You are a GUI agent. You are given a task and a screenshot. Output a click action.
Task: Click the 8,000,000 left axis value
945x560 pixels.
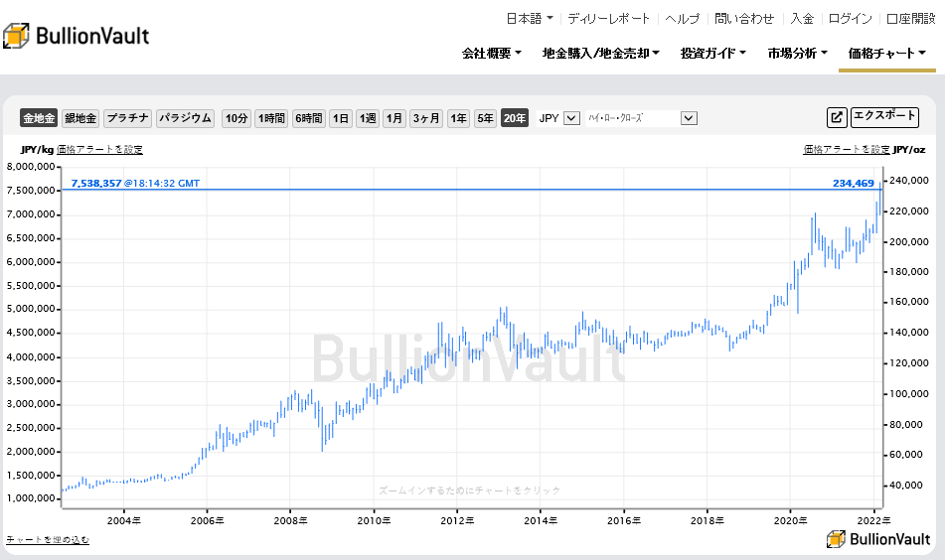(x=31, y=167)
